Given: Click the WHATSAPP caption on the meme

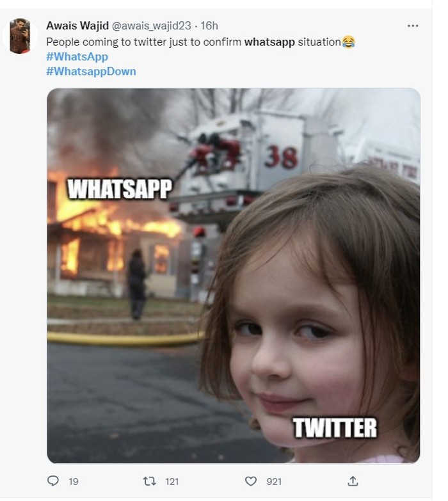Looking at the screenshot, I should point(120,189).
